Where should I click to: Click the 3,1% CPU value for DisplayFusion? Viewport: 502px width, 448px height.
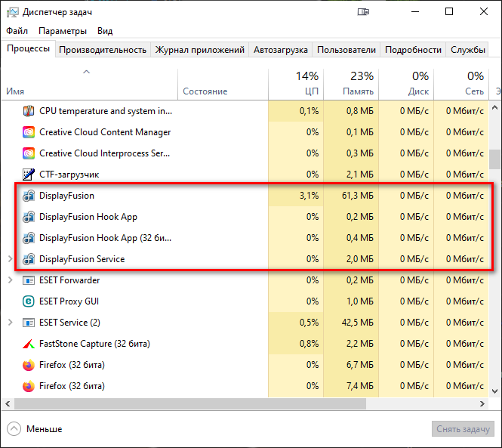(309, 196)
